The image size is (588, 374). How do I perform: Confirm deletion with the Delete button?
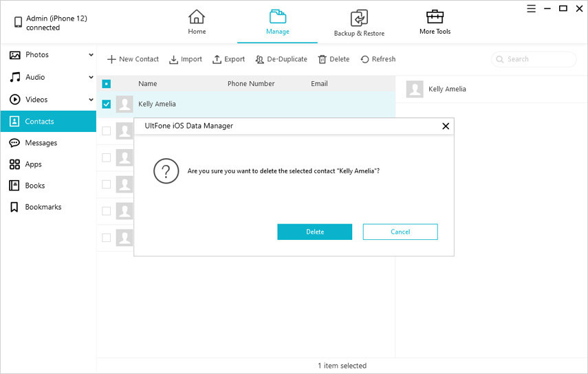tap(314, 232)
